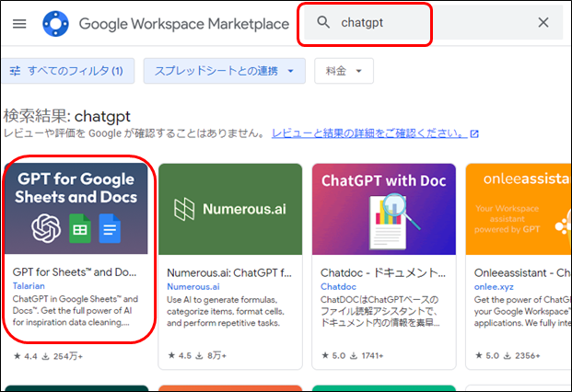Click the download icon beside 1741+
The image size is (572, 392).
[353, 355]
